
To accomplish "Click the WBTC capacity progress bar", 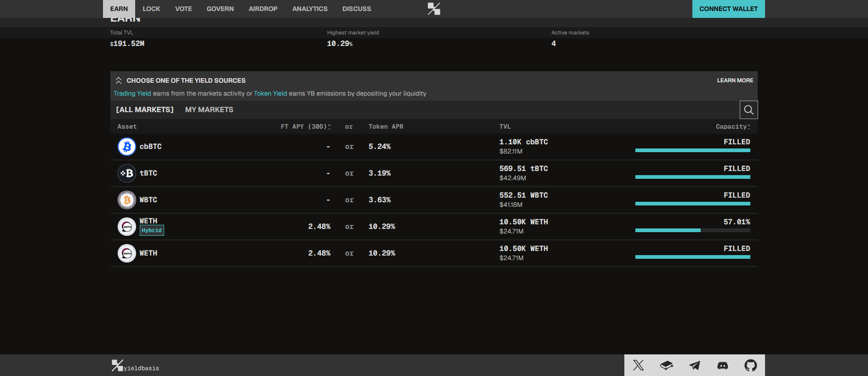I will [x=693, y=204].
